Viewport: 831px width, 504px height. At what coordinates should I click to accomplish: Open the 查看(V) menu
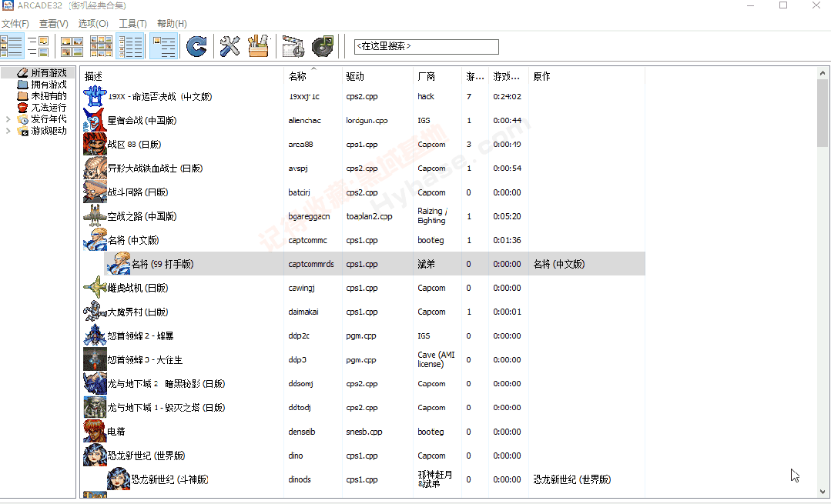pyautogui.click(x=54, y=23)
